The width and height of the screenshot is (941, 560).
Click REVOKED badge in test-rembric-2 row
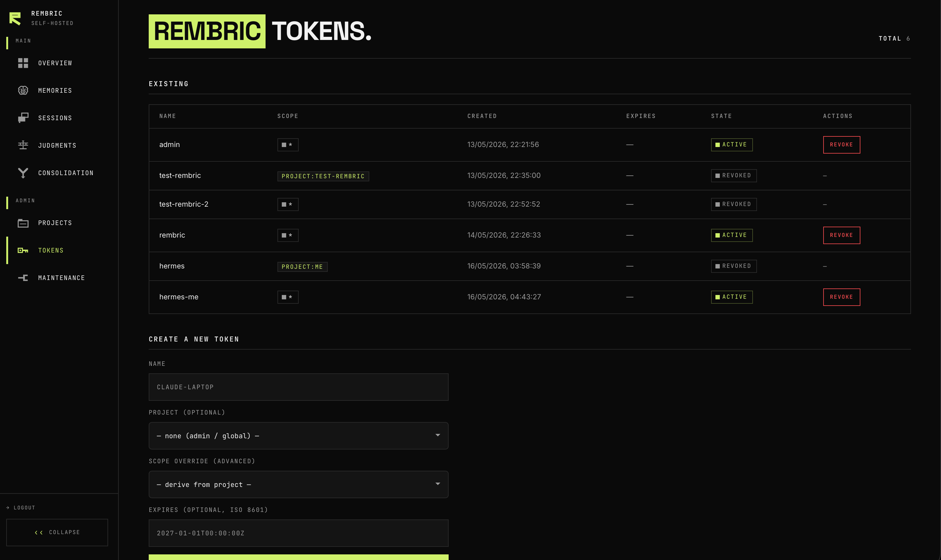(x=734, y=204)
